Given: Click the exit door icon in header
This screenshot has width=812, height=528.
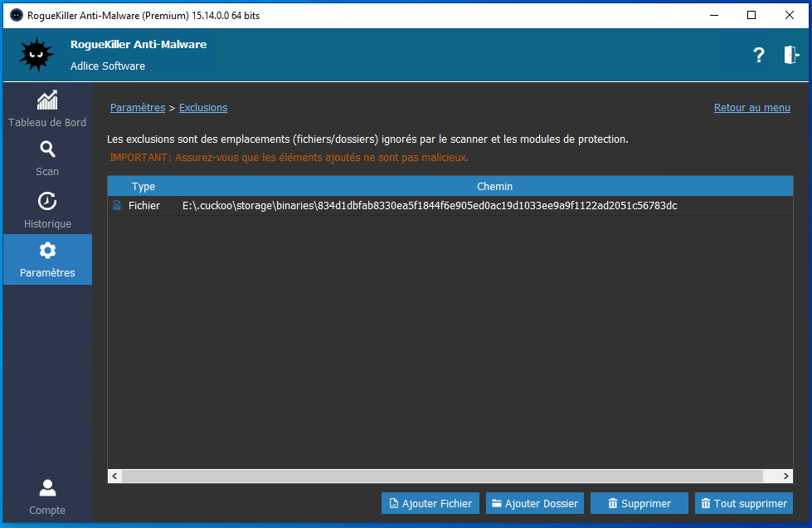Looking at the screenshot, I should (x=790, y=56).
